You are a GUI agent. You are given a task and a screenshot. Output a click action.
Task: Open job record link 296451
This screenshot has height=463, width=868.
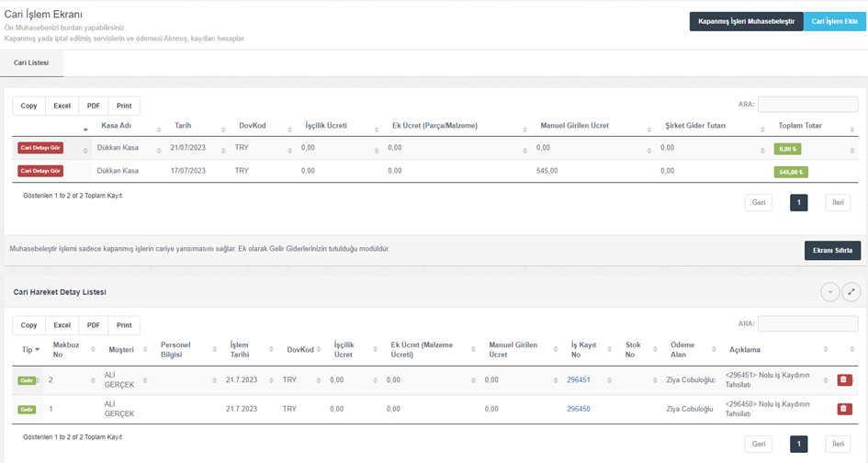578,380
